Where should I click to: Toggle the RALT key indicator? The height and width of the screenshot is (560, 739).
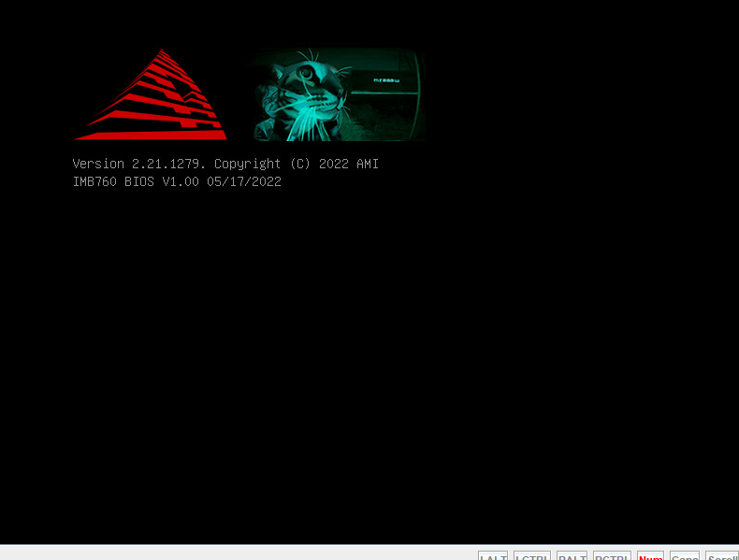pos(572,555)
